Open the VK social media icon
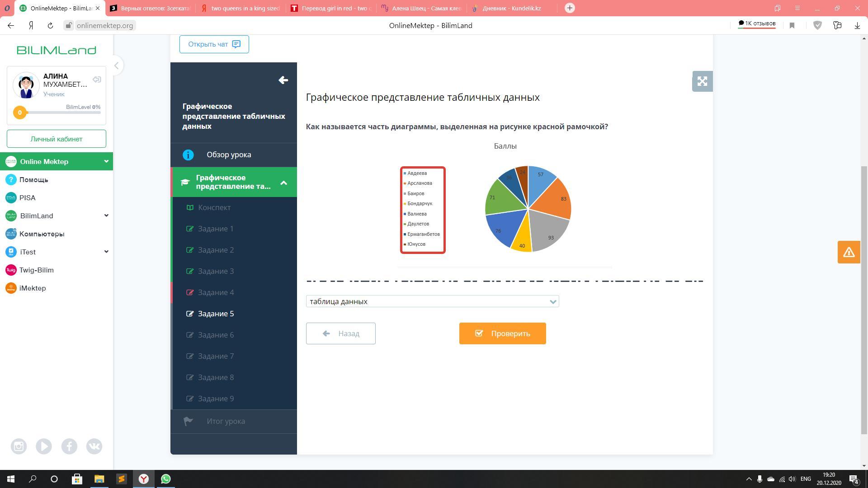868x488 pixels. tap(94, 446)
